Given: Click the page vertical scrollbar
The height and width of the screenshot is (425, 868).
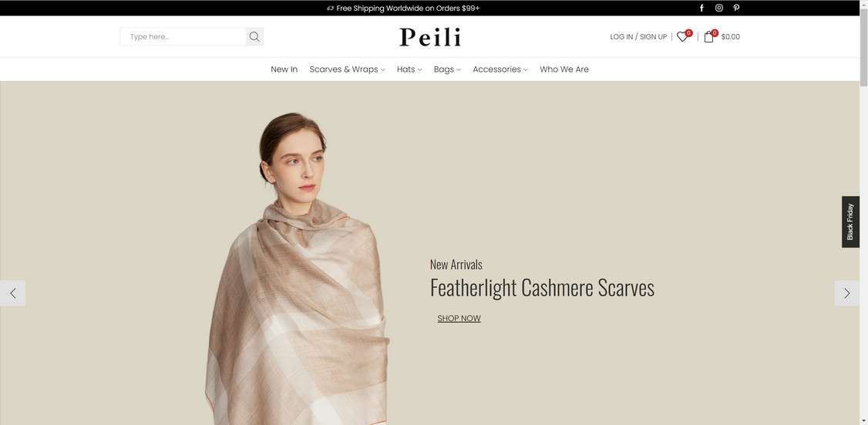Looking at the screenshot, I should coord(863,212).
